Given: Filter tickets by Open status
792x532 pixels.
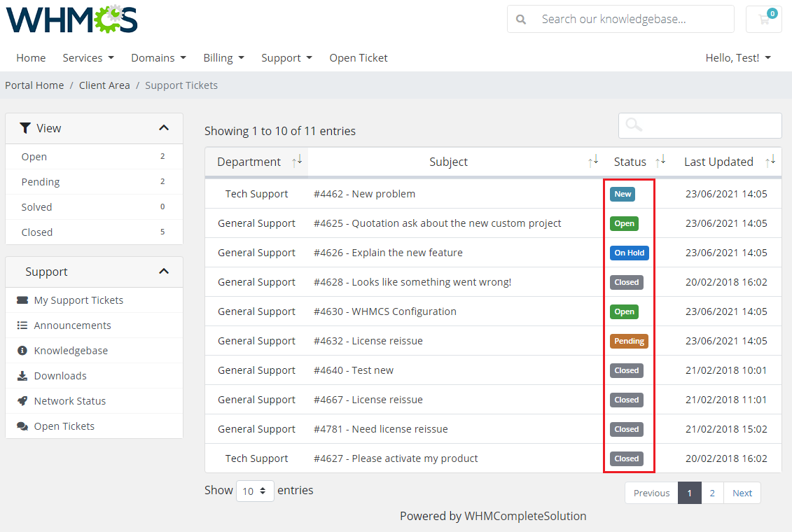Looking at the screenshot, I should tap(94, 157).
